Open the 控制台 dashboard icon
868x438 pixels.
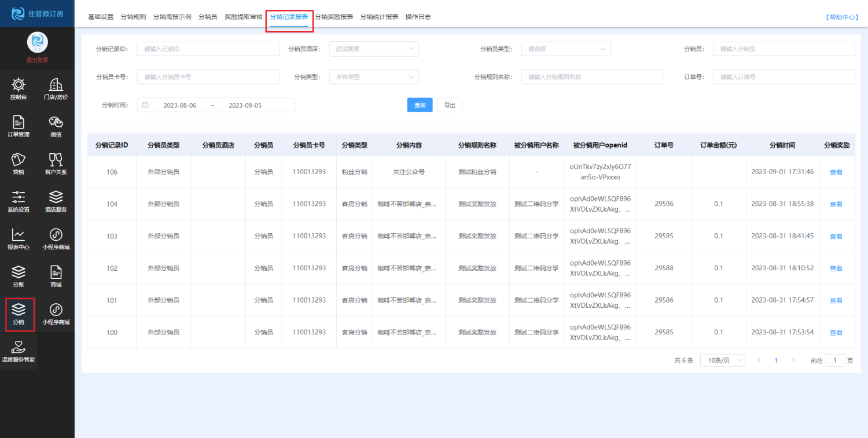19,89
